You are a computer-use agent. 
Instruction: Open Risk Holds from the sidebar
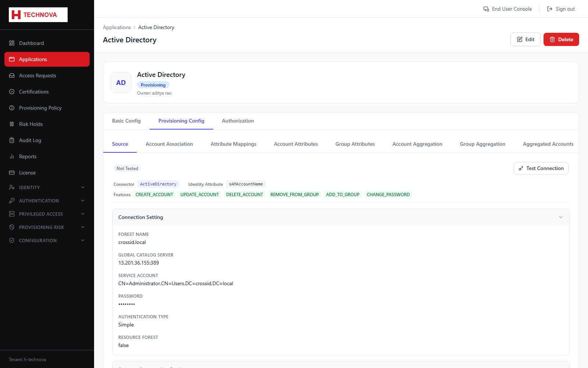[x=47, y=124]
